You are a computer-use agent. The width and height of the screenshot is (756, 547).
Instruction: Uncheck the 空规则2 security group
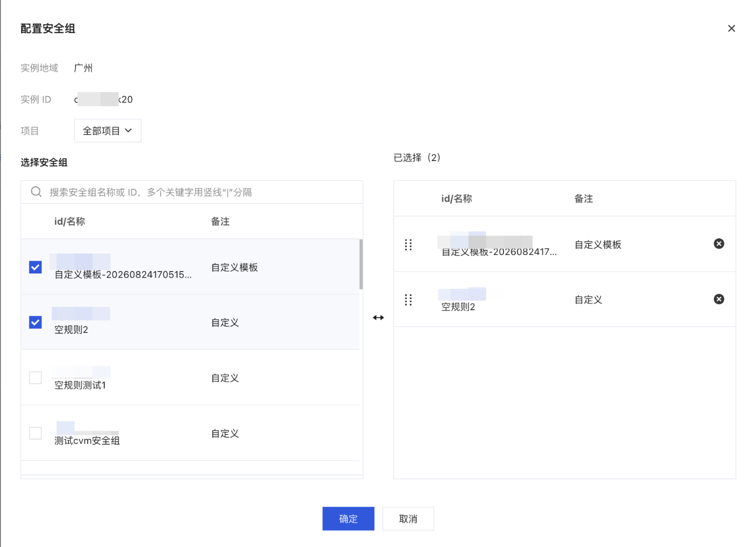point(35,322)
